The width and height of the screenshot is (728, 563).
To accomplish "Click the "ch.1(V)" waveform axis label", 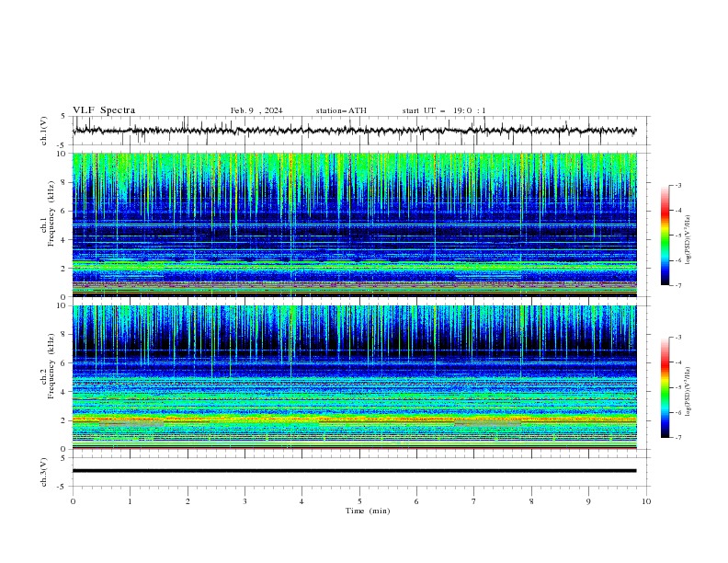I will [x=44, y=131].
